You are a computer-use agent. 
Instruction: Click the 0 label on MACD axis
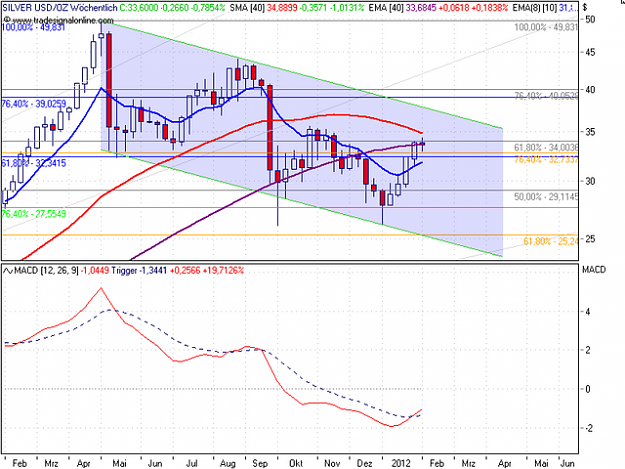[588, 389]
